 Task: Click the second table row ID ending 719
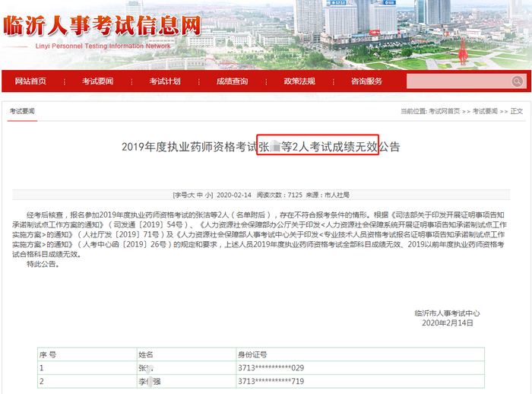point(271,380)
